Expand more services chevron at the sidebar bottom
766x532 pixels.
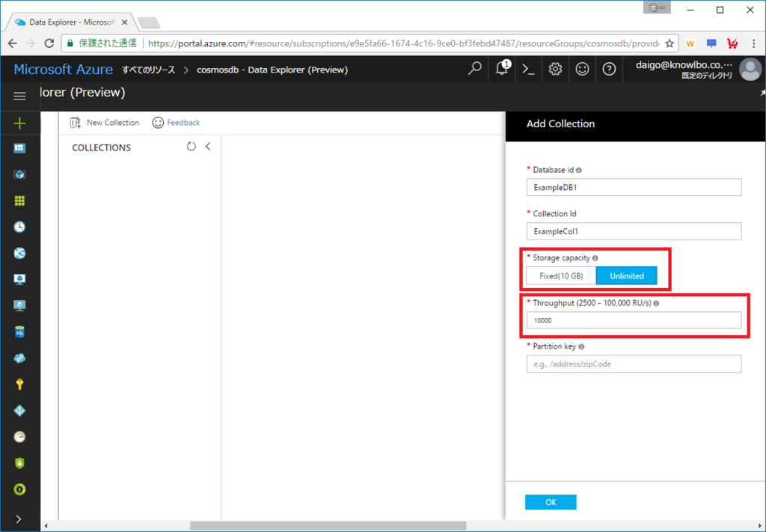click(19, 519)
